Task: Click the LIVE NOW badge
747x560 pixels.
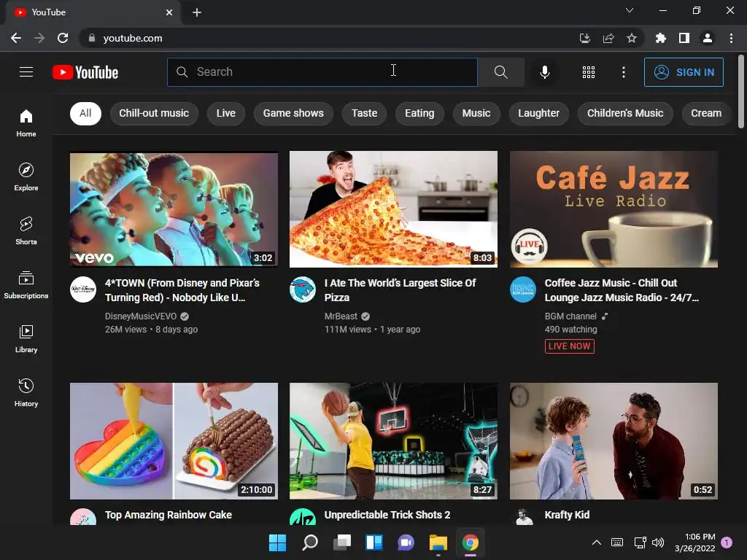Action: click(x=569, y=346)
